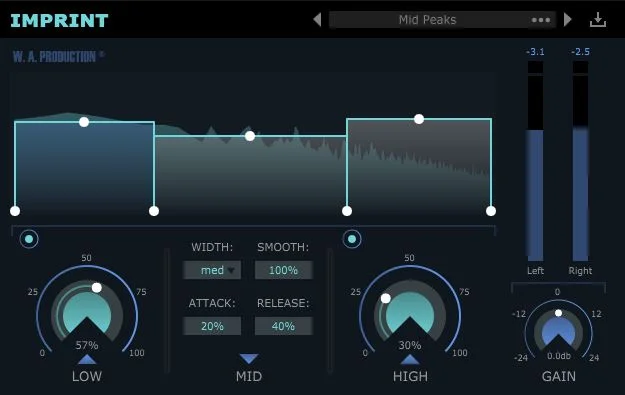Click the -3.1 left peak readout
The width and height of the screenshot is (625, 395).
[x=535, y=52]
